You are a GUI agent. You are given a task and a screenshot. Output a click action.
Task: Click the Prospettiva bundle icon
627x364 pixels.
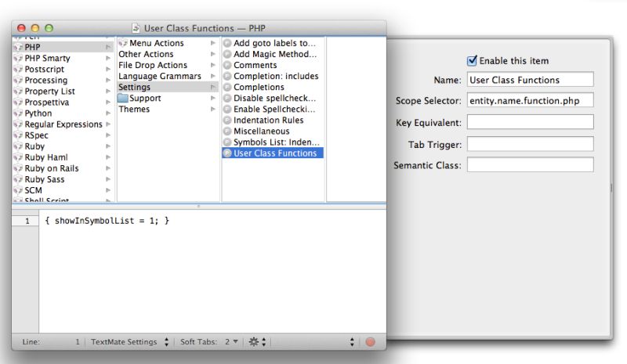coord(18,103)
